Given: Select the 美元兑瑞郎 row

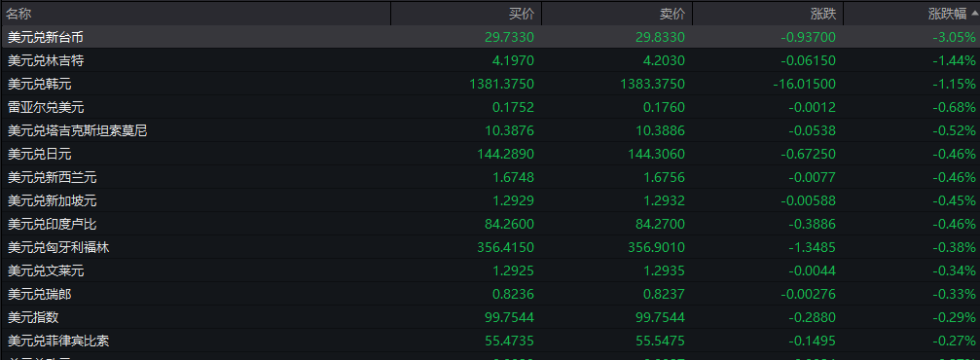Looking at the screenshot, I should coord(490,294).
